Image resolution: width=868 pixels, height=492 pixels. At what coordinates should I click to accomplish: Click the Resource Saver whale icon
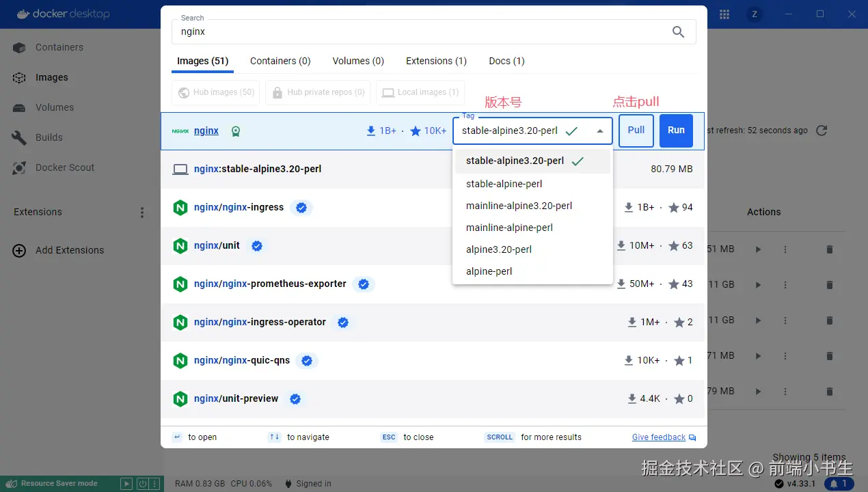[x=10, y=483]
